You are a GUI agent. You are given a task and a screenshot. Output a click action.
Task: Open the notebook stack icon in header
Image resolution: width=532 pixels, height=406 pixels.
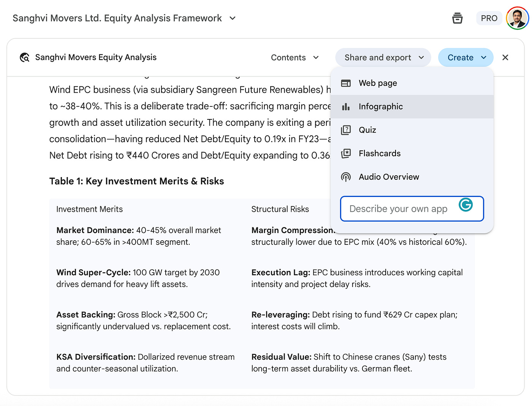(x=457, y=18)
